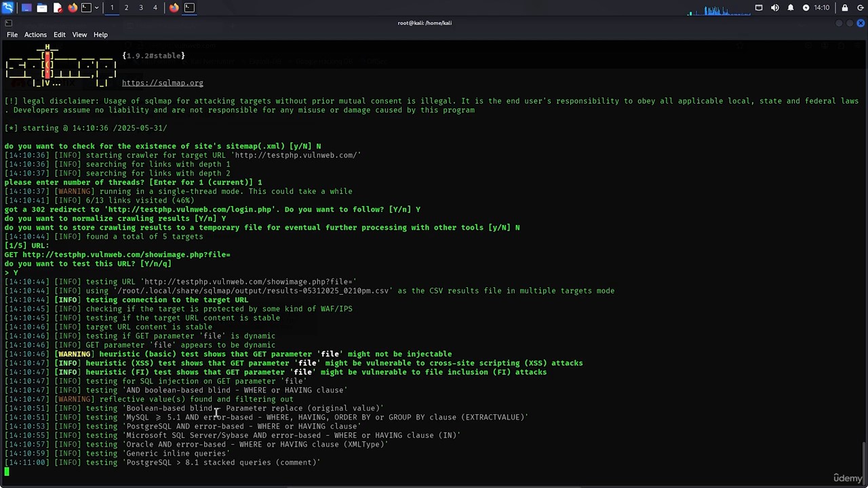The width and height of the screenshot is (868, 488).
Task: Click 'heuristic (FI) test' info line
Action: [x=275, y=372]
